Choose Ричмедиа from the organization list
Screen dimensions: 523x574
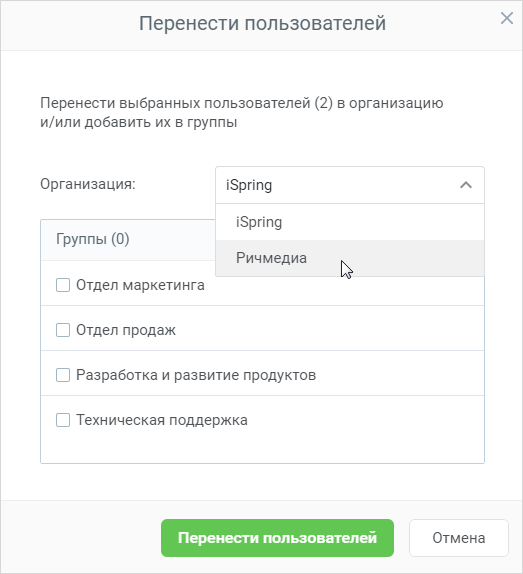pyautogui.click(x=350, y=258)
